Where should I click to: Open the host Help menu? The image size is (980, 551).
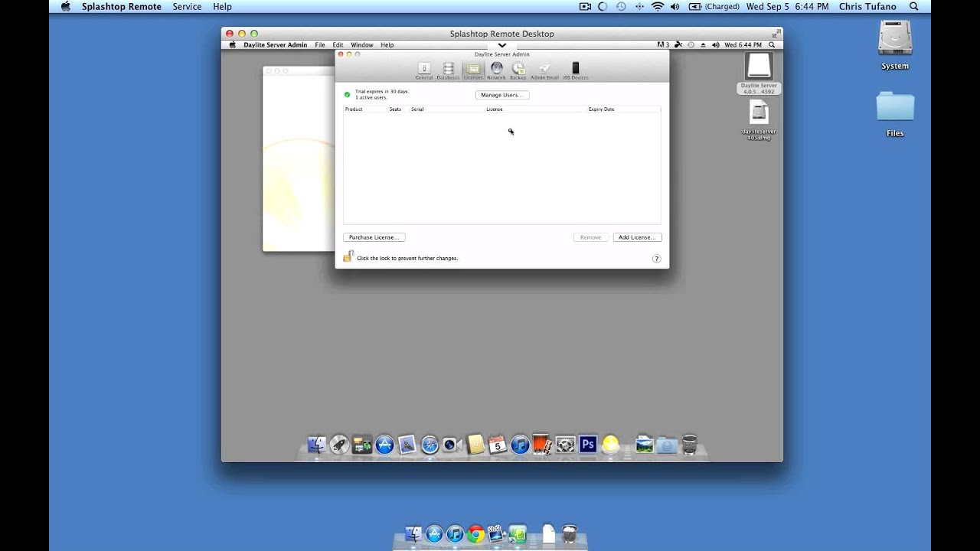point(222,6)
